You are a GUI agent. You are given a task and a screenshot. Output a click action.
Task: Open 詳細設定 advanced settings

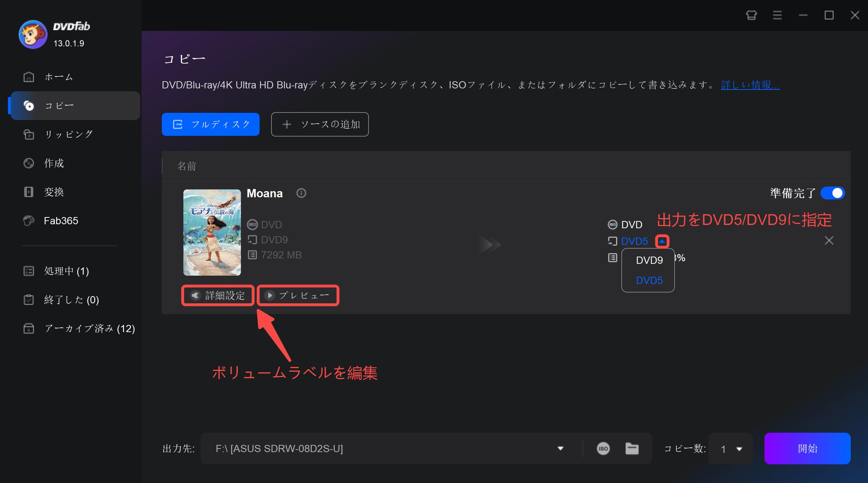pyautogui.click(x=218, y=295)
